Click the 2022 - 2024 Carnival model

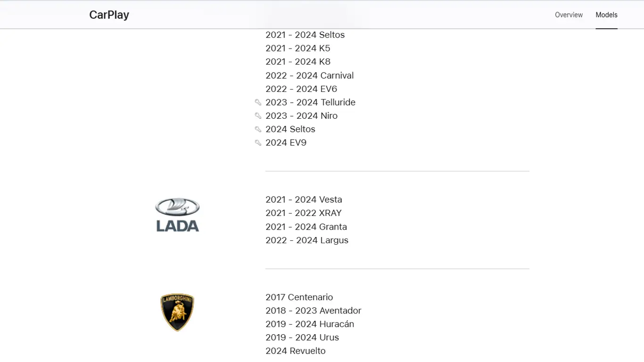[x=309, y=75]
